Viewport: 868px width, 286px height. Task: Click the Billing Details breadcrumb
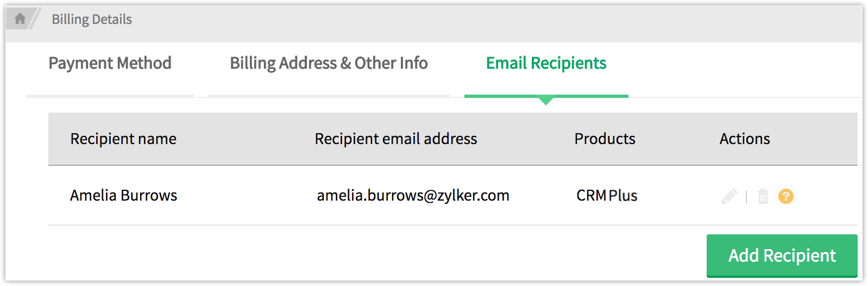(x=91, y=20)
